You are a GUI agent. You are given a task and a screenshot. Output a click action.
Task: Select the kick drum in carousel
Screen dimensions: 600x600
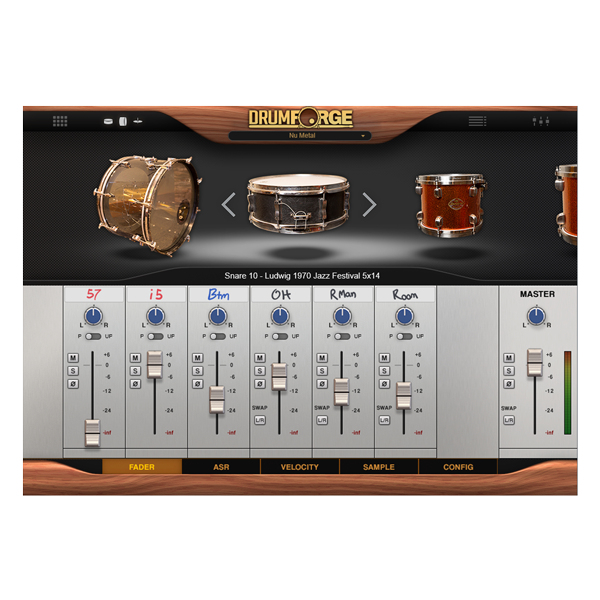[x=148, y=205]
